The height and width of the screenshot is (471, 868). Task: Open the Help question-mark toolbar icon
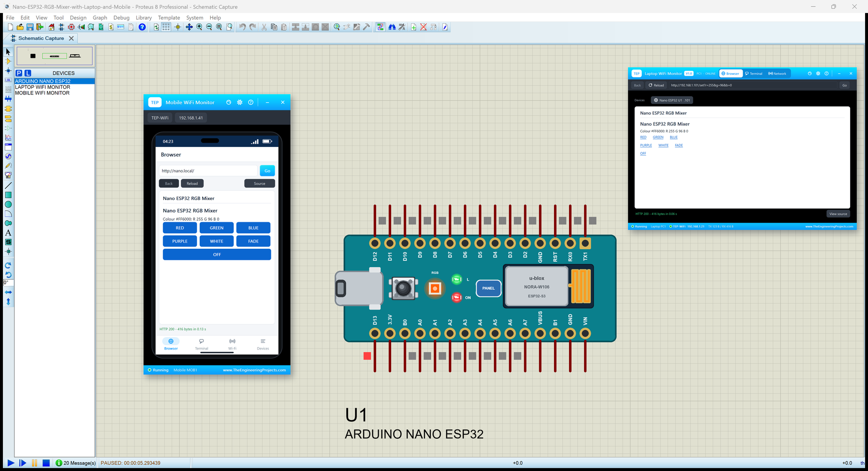(142, 27)
